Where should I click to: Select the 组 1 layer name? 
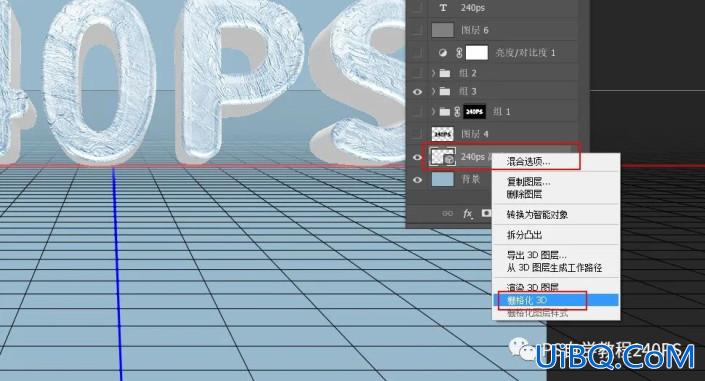pyautogui.click(x=501, y=112)
